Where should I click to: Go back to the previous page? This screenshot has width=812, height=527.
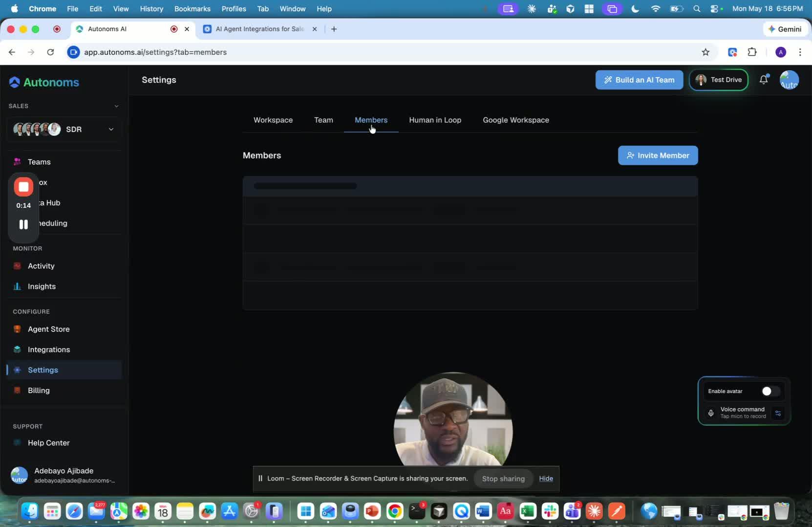tap(12, 52)
